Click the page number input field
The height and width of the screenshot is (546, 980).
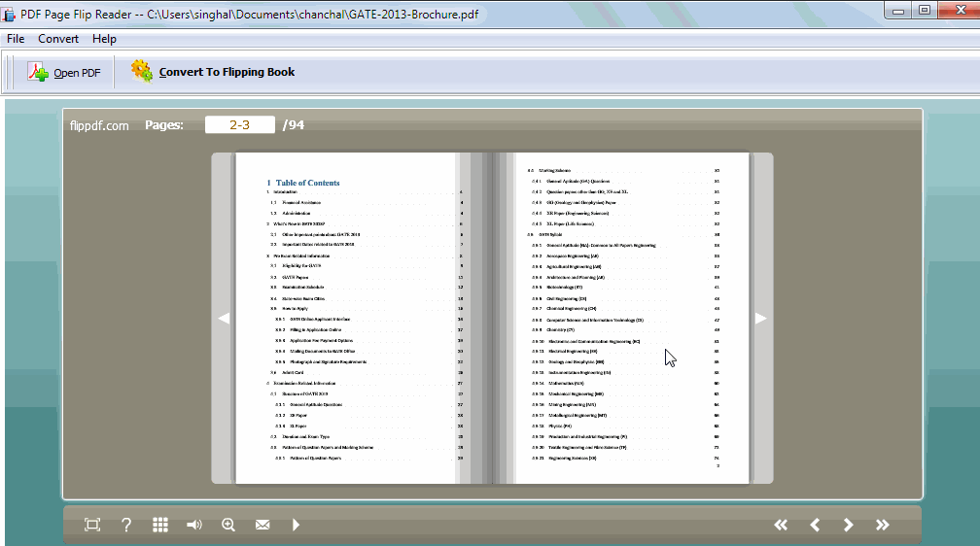(x=239, y=124)
